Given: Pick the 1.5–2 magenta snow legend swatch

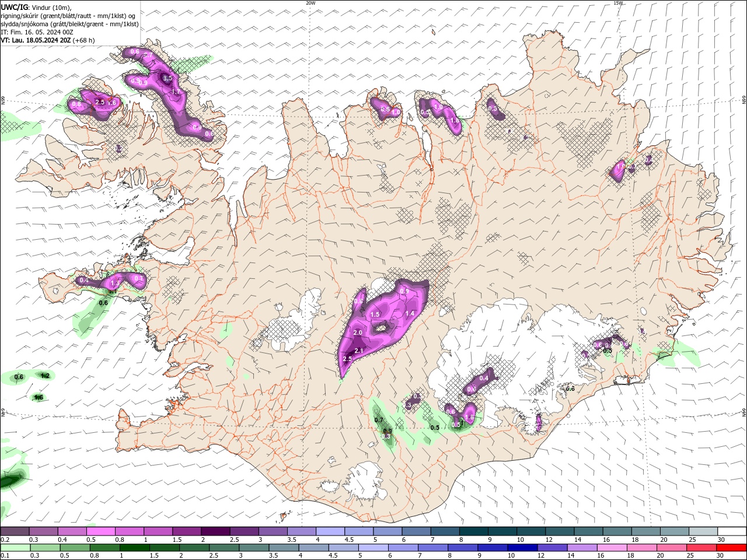Looking at the screenshot, I should tap(187, 531).
